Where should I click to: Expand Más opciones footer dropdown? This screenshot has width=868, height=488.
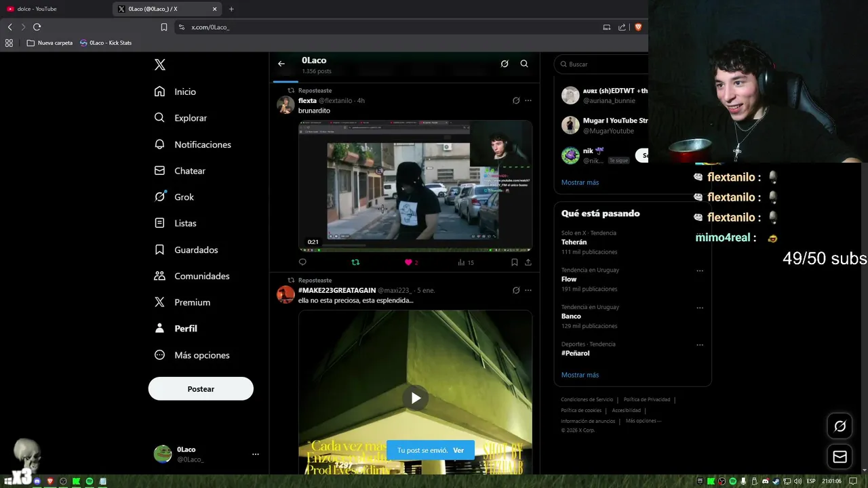coord(643,421)
